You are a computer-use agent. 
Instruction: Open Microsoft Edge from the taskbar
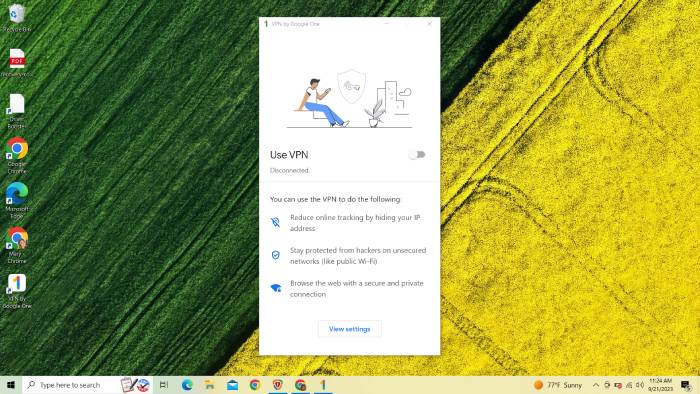point(187,385)
